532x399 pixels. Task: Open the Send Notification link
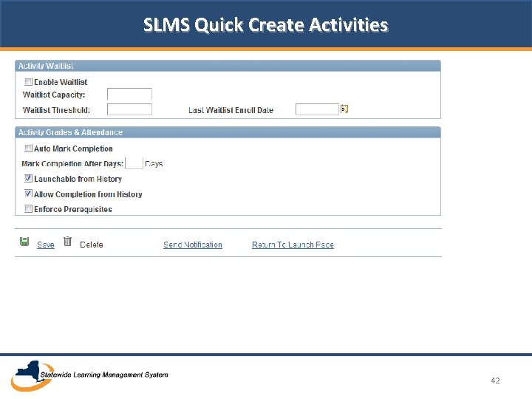193,245
